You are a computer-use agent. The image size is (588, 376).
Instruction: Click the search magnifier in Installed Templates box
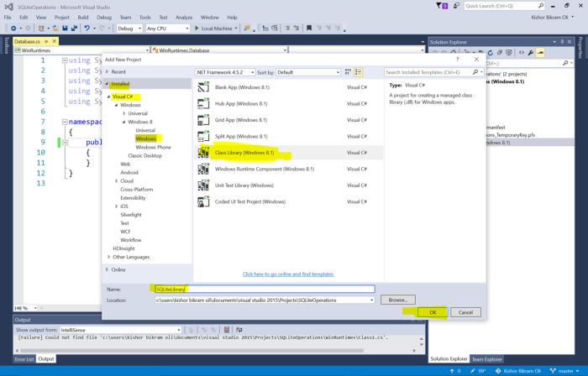point(475,72)
